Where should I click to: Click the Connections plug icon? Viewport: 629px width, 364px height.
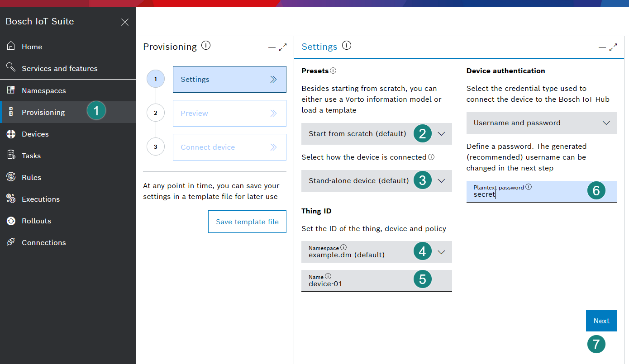click(11, 242)
